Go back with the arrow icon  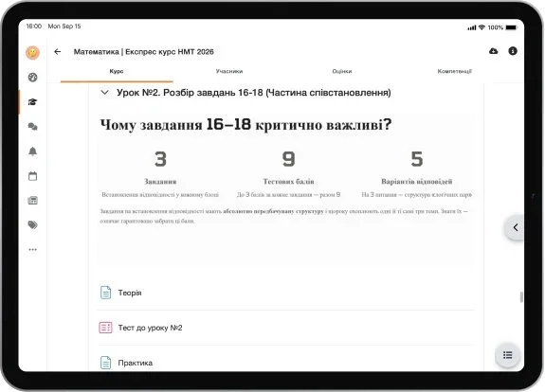pyautogui.click(x=58, y=52)
